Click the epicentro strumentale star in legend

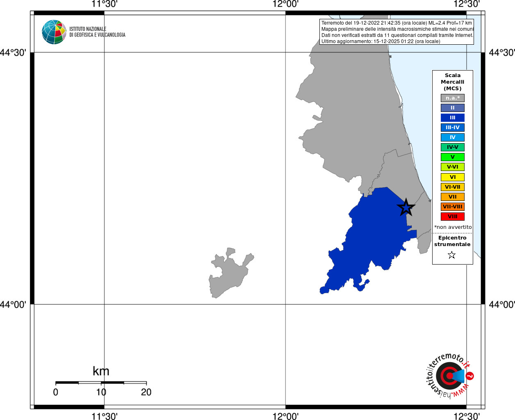point(452,255)
